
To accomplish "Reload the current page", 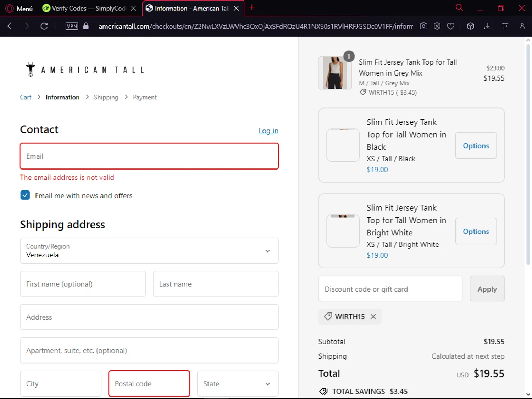I will [x=44, y=26].
